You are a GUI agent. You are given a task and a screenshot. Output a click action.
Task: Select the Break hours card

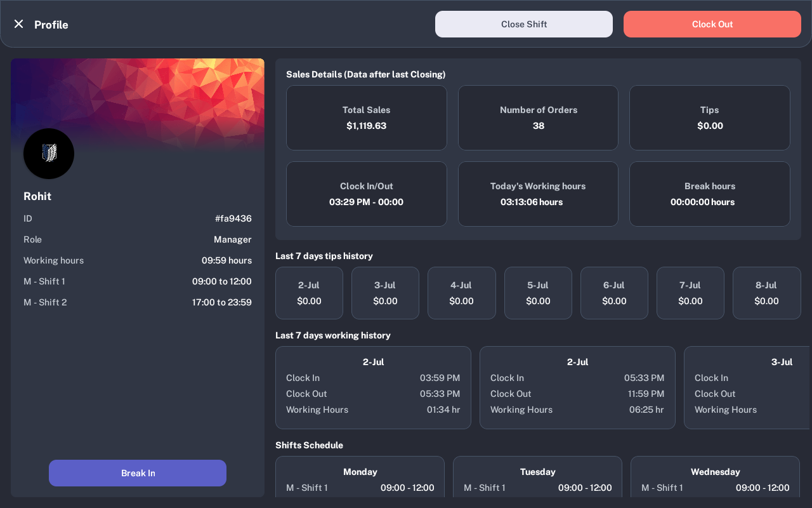point(710,194)
